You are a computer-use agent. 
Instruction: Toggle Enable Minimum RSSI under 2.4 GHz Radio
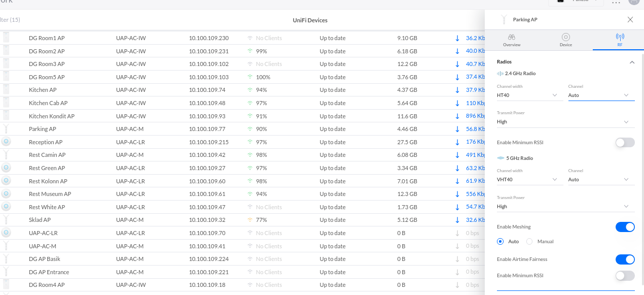(625, 143)
